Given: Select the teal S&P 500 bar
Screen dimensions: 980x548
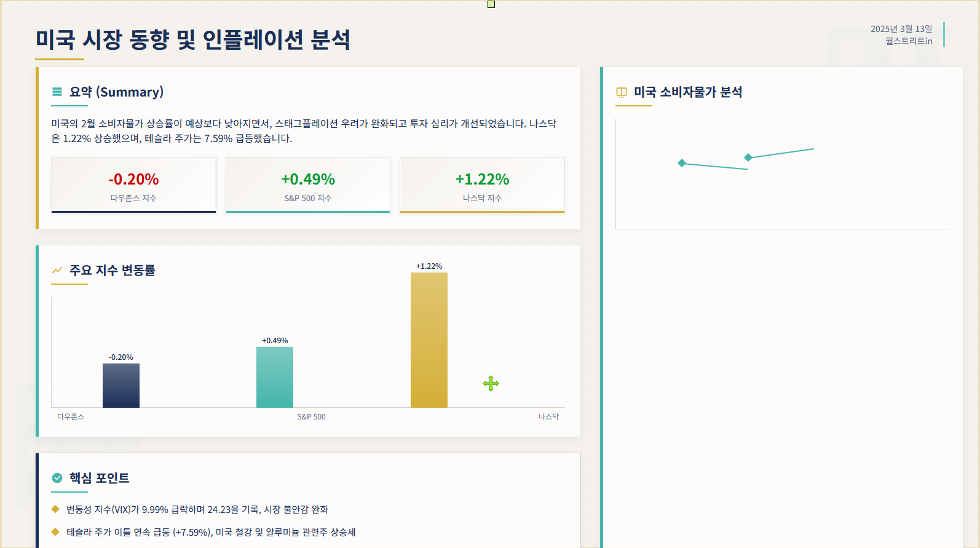Looking at the screenshot, I should tap(275, 377).
